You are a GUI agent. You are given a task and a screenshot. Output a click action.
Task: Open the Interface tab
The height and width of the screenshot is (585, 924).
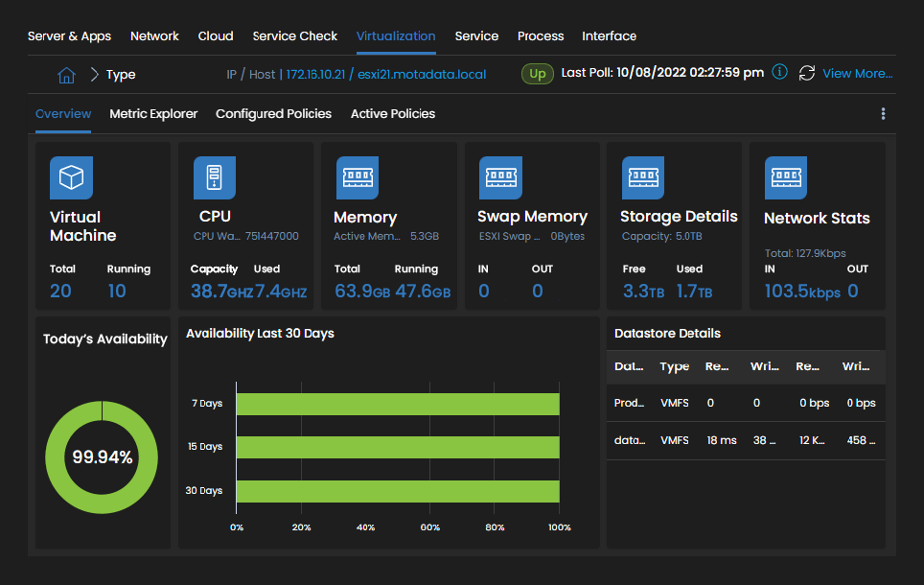click(x=610, y=36)
